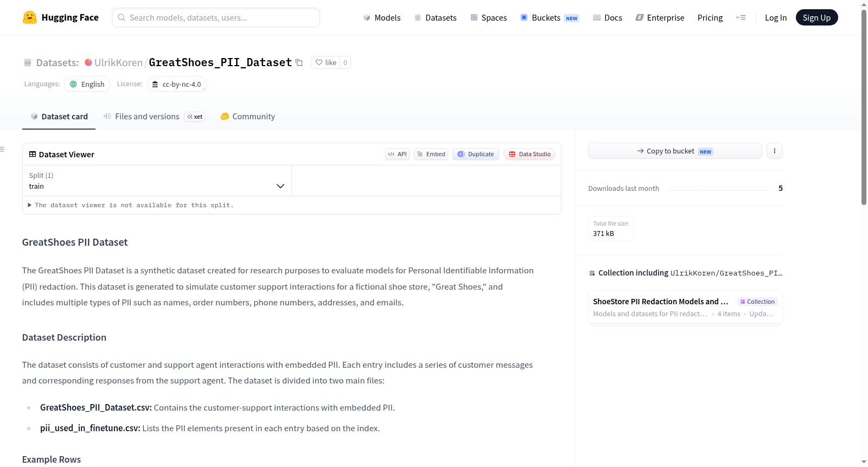868x467 pixels.
Task: Toggle the table of contents sidebar icon
Action: click(3, 149)
